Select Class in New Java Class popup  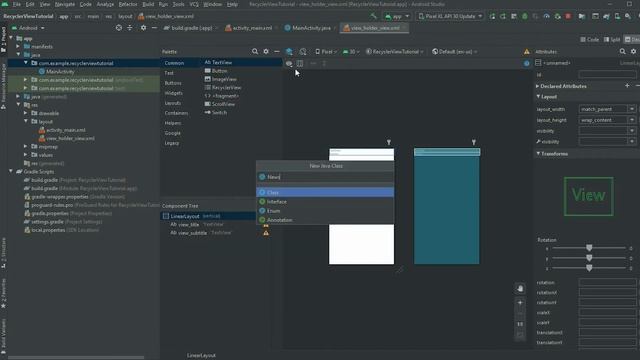pos(325,192)
